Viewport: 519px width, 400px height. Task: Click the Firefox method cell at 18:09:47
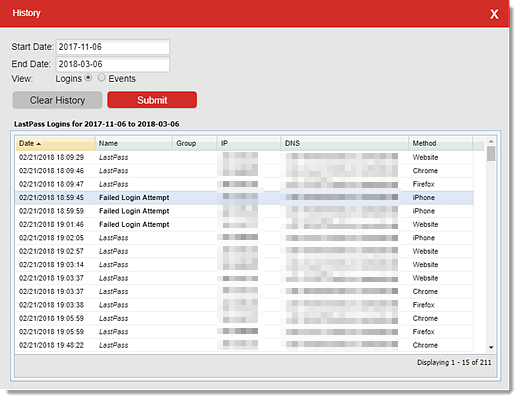423,184
